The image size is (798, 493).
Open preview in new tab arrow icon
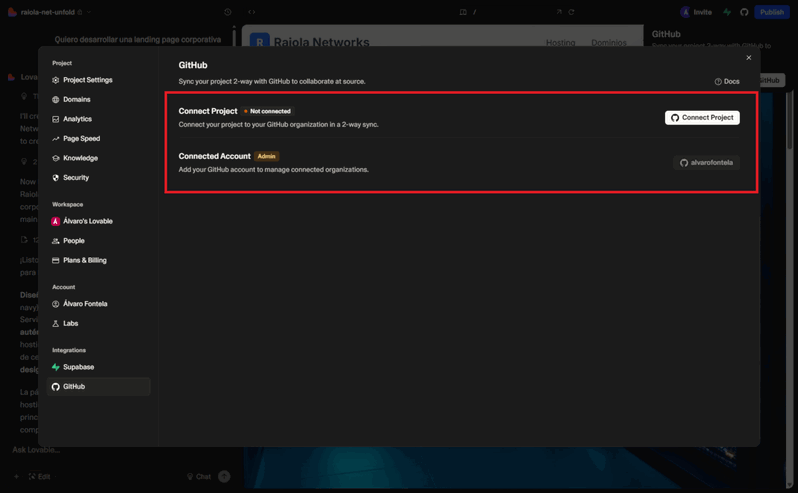click(559, 12)
